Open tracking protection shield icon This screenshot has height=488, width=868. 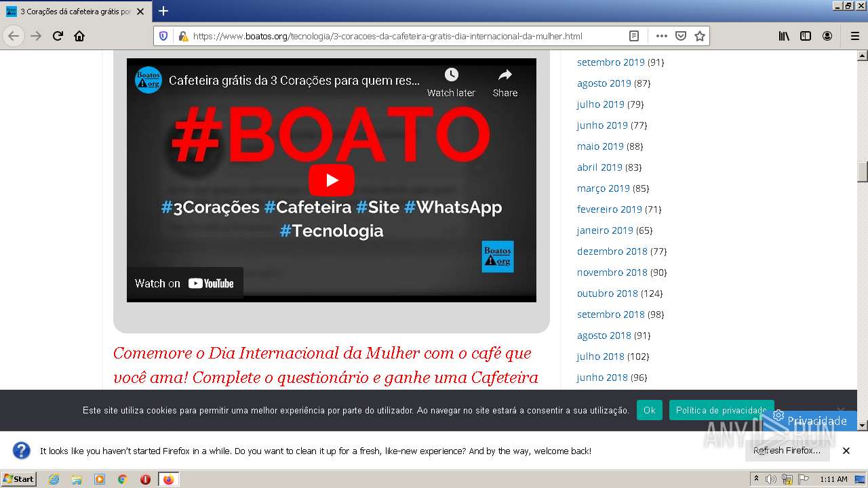(163, 36)
